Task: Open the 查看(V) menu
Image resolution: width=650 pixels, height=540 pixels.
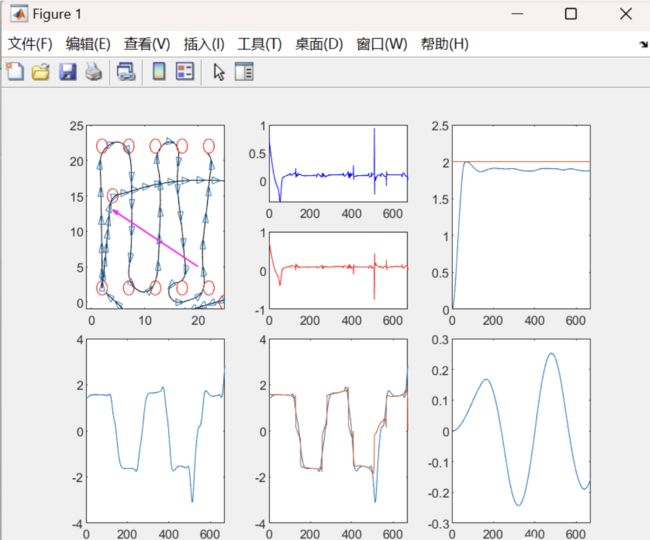Action: [x=147, y=44]
